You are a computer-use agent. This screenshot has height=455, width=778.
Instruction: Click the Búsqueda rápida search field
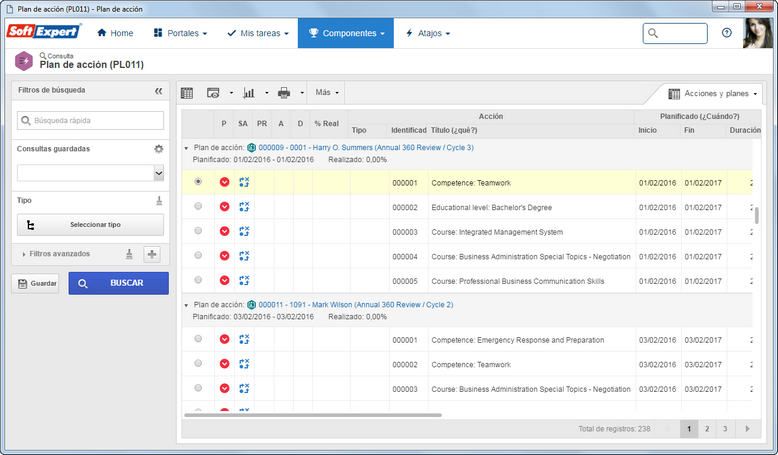pyautogui.click(x=90, y=121)
